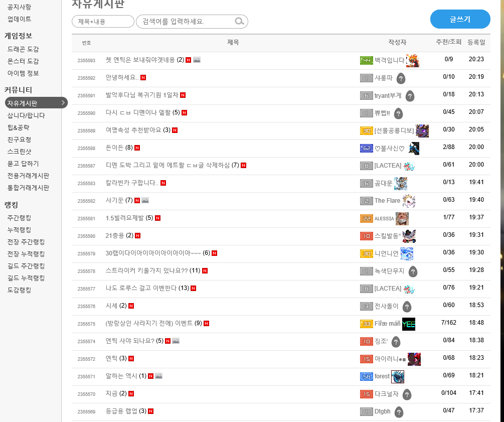Click the YEE avatar next to Fiřæ máñ
Viewport: 504px width, 422px height.
[x=409, y=324]
